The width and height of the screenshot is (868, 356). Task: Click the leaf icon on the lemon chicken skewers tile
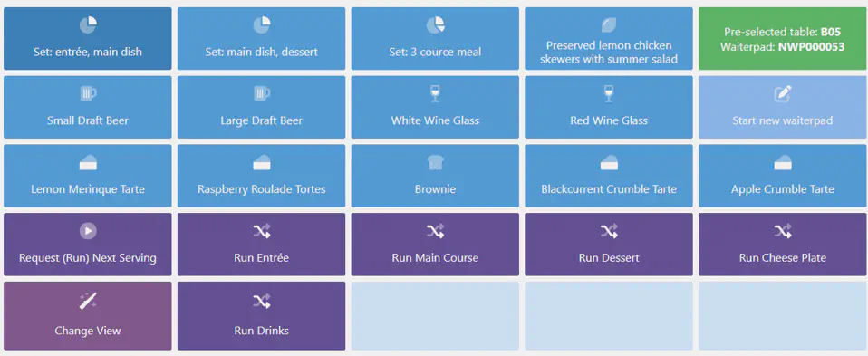point(609,25)
